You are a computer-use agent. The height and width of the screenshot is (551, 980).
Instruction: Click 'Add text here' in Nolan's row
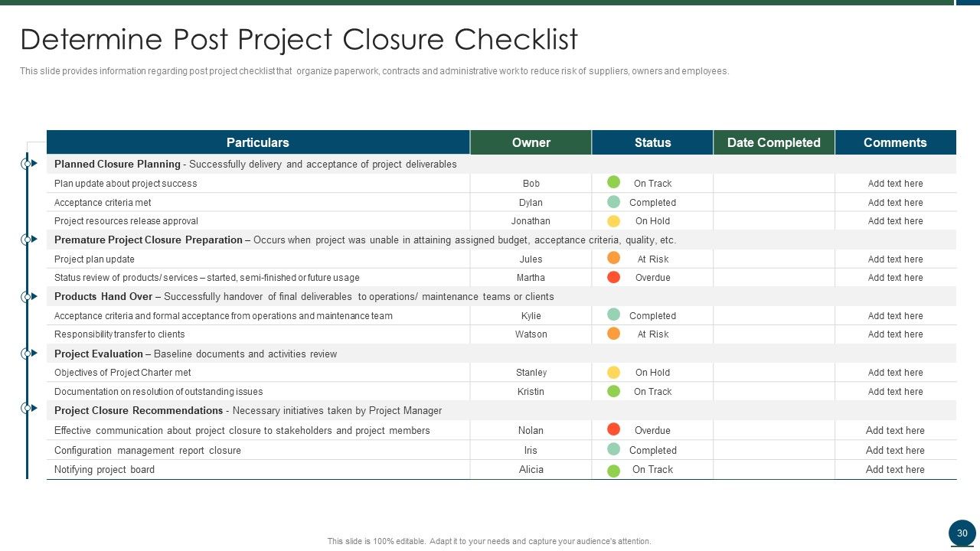(895, 431)
